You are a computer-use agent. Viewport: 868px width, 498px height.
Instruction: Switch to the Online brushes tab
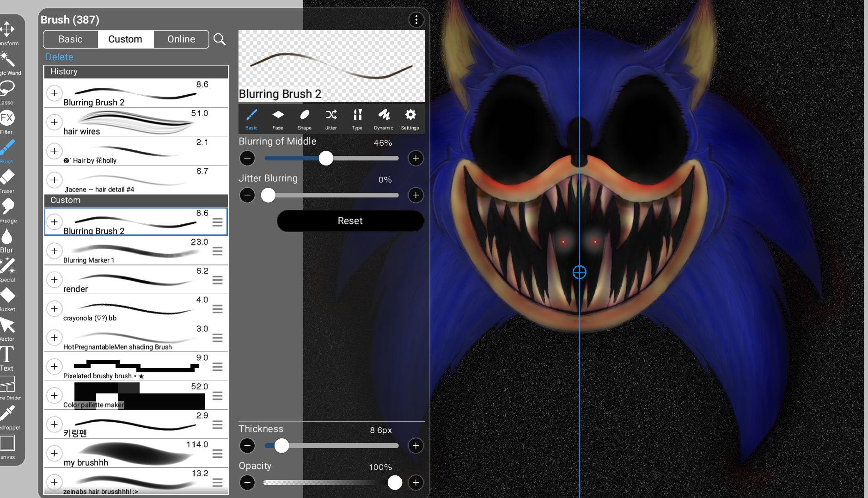(181, 39)
